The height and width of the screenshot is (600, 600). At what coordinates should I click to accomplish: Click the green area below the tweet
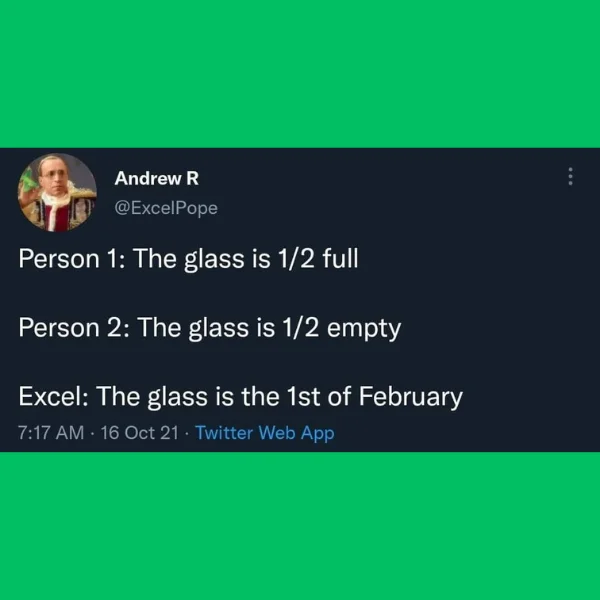300,526
